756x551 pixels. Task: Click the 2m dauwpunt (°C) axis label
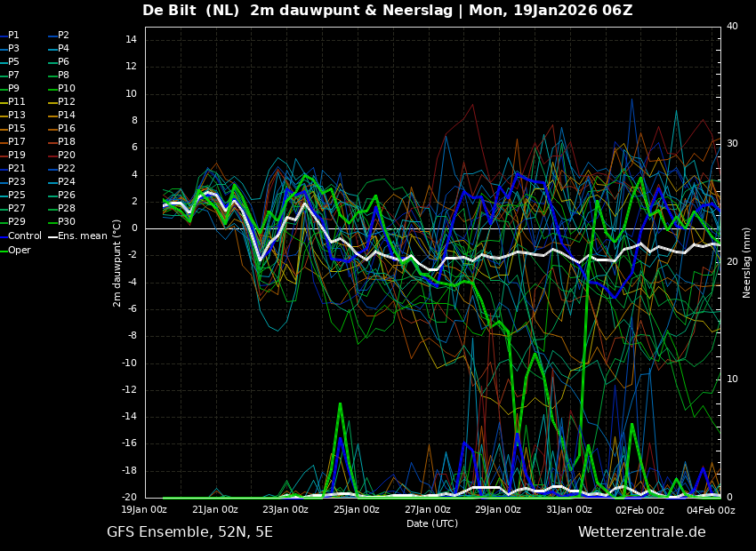[117, 262]
